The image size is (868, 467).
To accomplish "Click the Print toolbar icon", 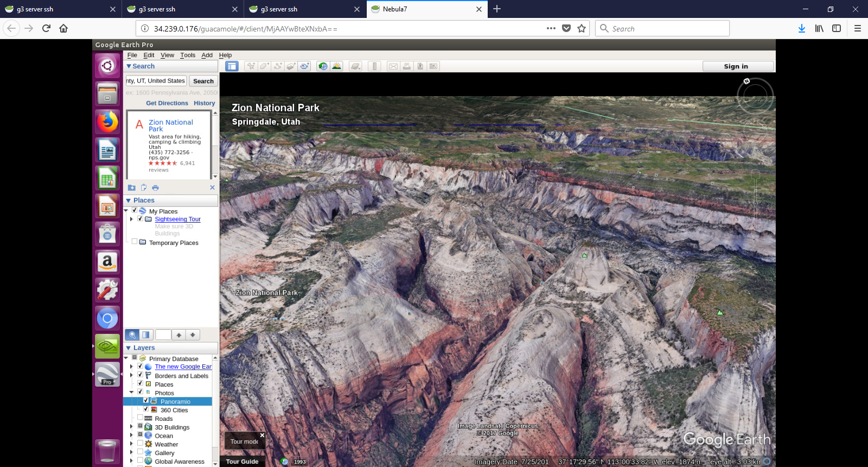I will point(407,66).
